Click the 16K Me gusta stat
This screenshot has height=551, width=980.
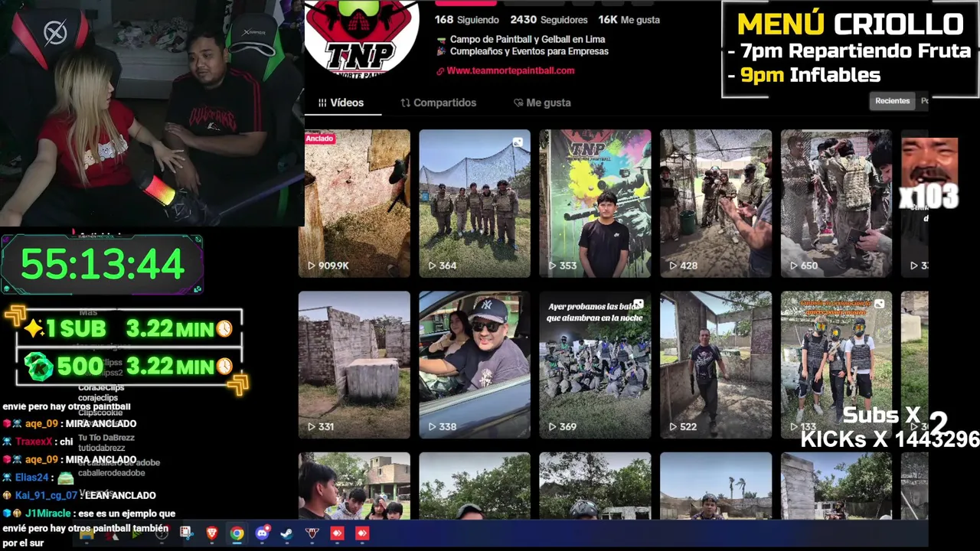629,20
